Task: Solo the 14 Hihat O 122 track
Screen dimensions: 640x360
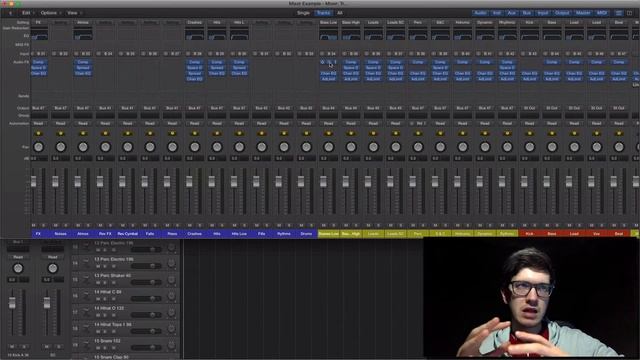Action: click(105, 315)
